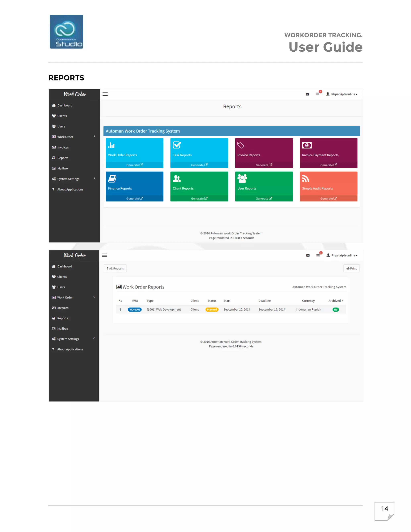Click the group icon on the User Reports tile
Screen dimensions: 411x532
242,178
